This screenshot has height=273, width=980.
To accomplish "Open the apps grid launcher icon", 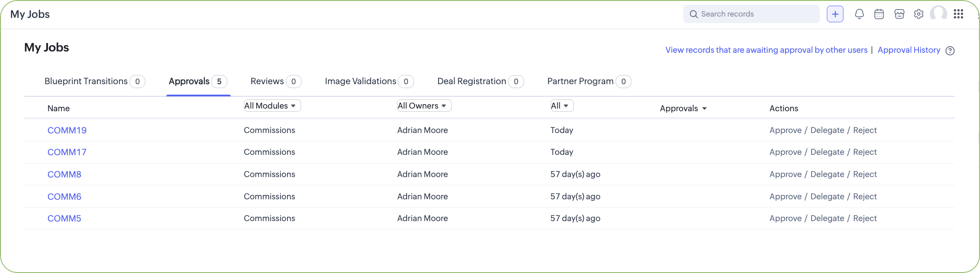I will tap(958, 14).
